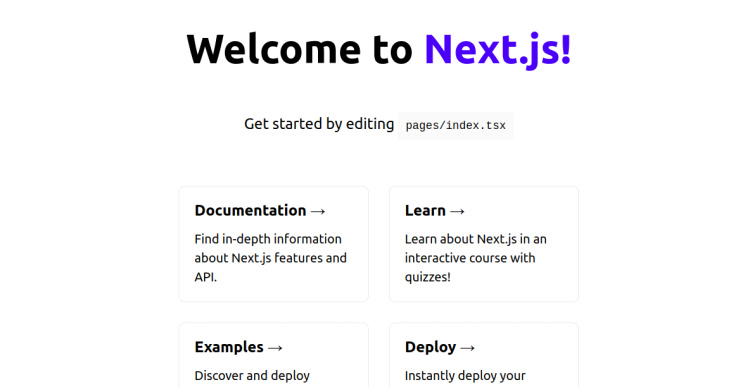Open the Examples card heading
750x387 pixels.
tap(239, 347)
